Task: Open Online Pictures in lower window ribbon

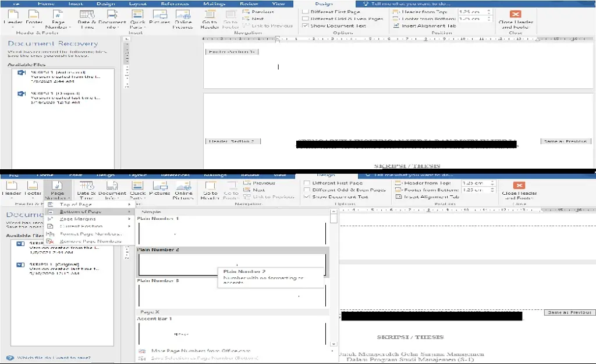Action: 183,190
